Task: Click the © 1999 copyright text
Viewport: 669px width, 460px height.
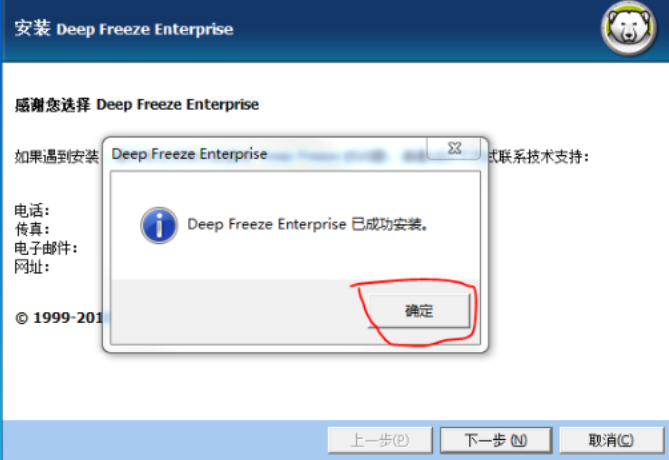Action: pos(59,317)
